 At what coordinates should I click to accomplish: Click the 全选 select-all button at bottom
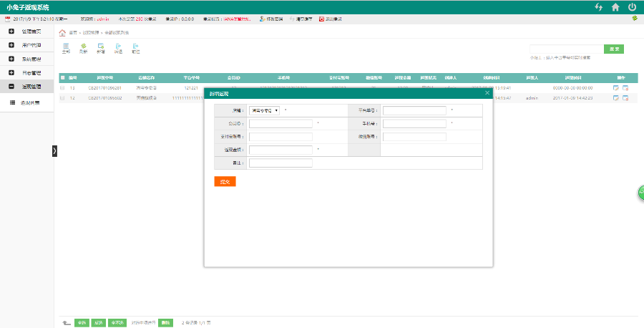pyautogui.click(x=82, y=323)
